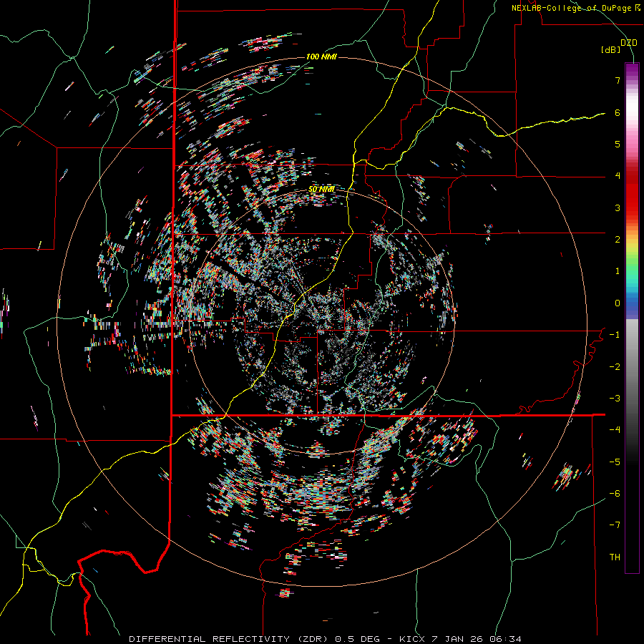Pick the green-cyan band of the ZDR color bar

(632, 273)
